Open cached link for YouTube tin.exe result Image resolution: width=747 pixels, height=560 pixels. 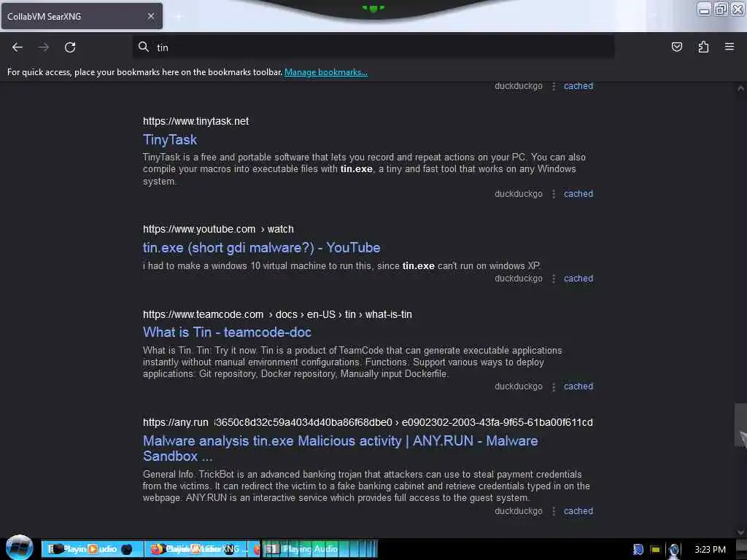[578, 279]
